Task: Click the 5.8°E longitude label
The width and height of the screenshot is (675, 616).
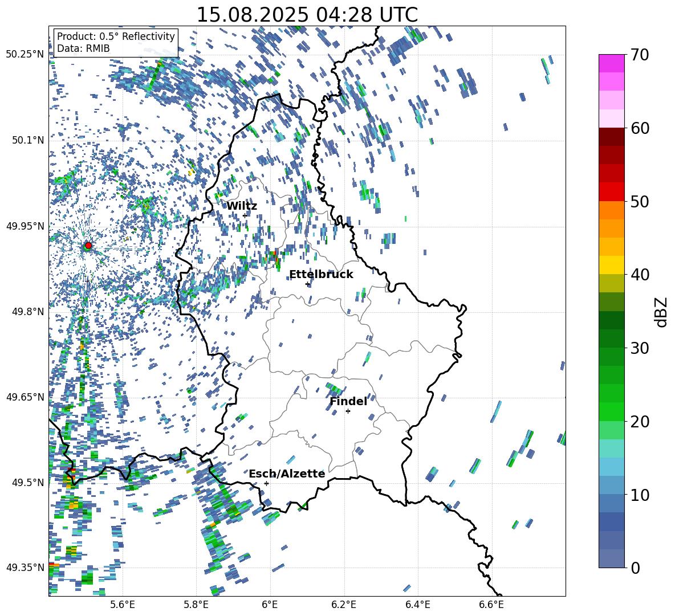Action: pyautogui.click(x=196, y=605)
